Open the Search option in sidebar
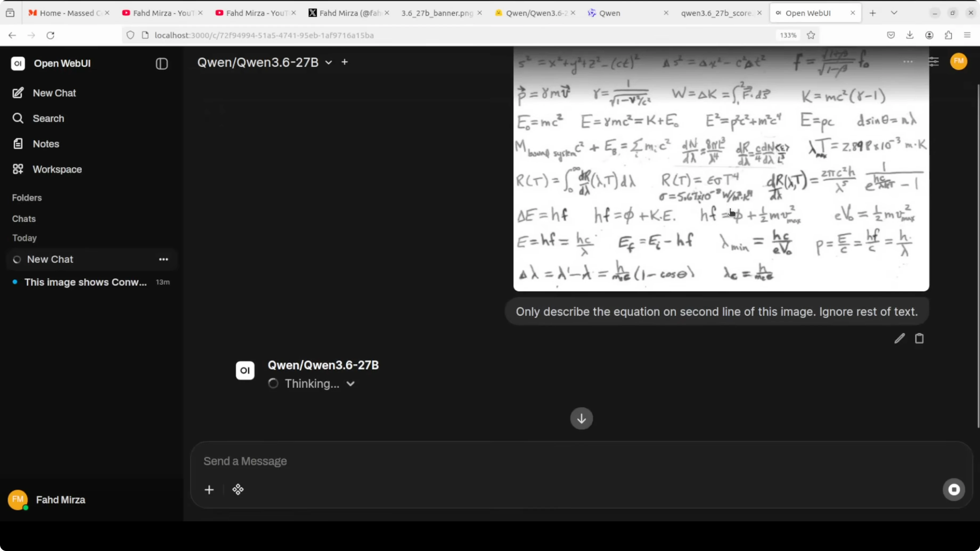The image size is (980, 551). (x=48, y=119)
